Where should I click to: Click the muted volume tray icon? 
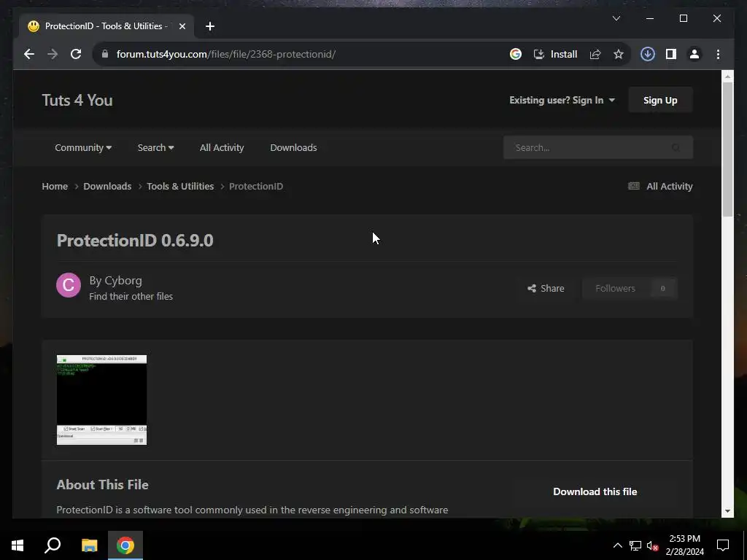[x=653, y=545]
